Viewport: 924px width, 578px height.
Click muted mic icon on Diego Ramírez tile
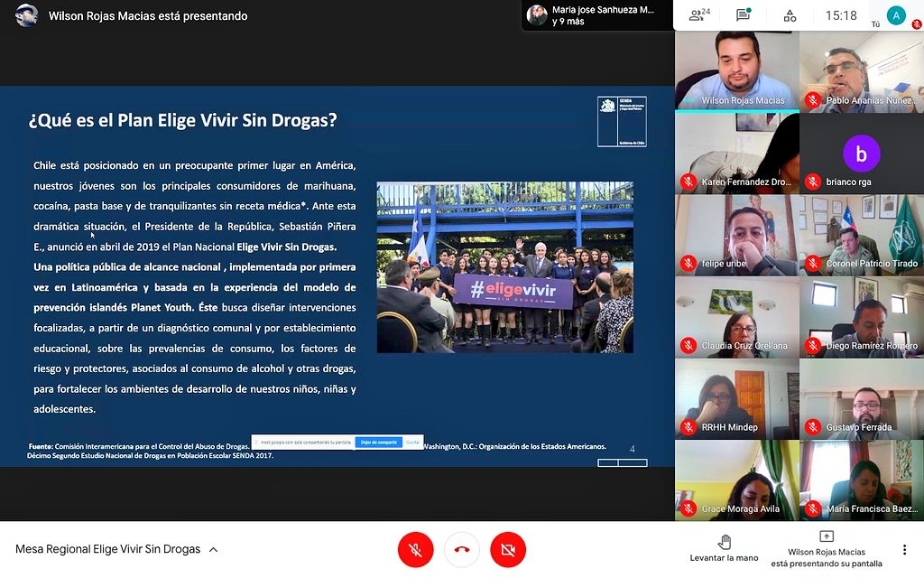[x=813, y=345]
